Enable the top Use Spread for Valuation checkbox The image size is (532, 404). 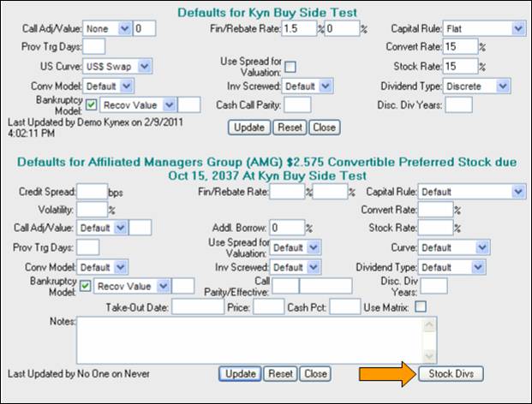(290, 67)
